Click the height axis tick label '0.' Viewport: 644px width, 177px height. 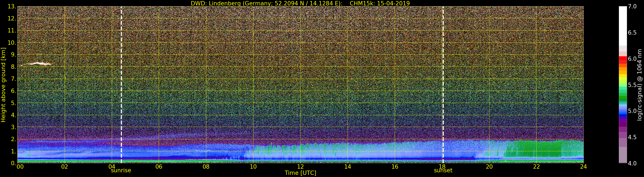(x=13, y=163)
